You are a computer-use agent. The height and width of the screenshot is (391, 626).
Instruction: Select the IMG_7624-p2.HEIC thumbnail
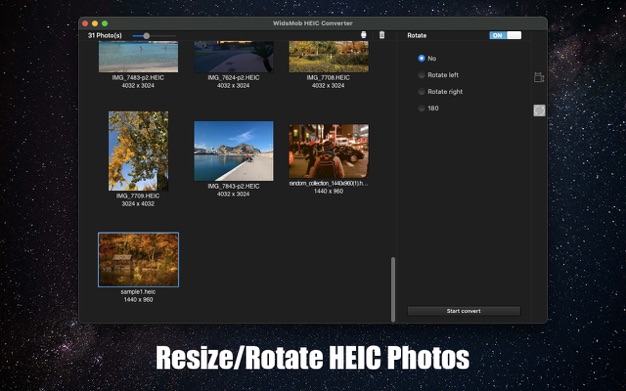[234, 56]
